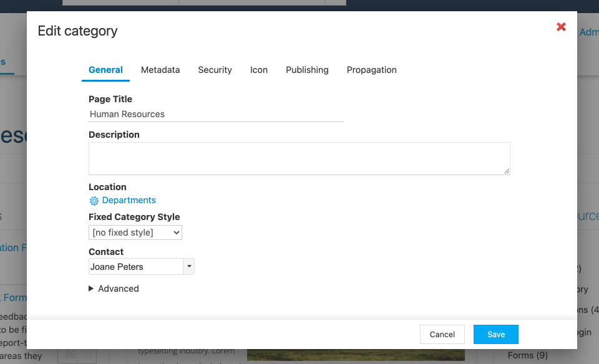Open the Forms (9) link in background
The height and width of the screenshot is (364, 599).
pyautogui.click(x=528, y=355)
